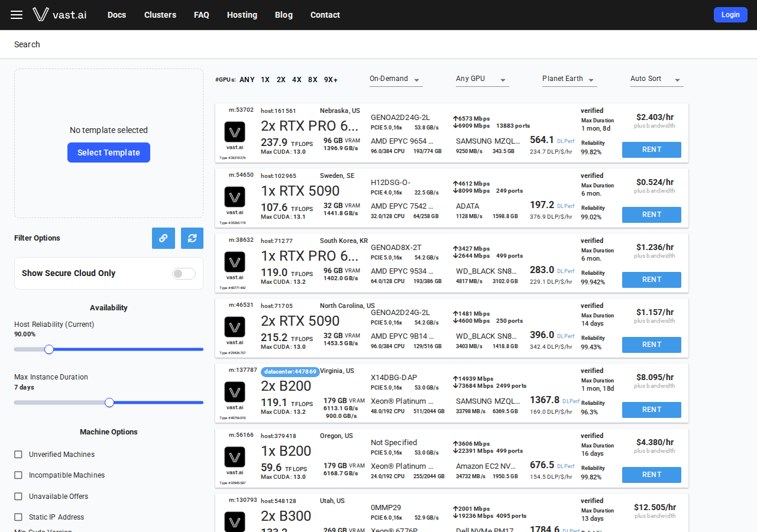Rent the $1.236/hr South Korea offer

tap(652, 280)
